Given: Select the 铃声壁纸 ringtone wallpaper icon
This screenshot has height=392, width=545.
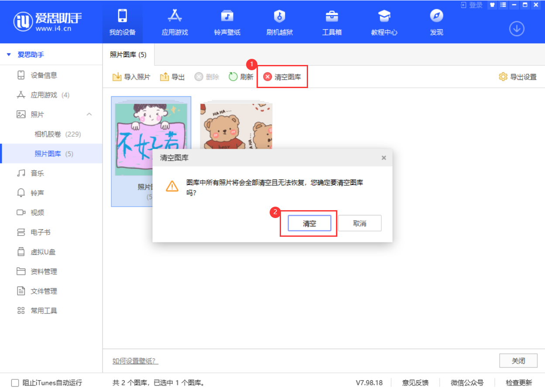Looking at the screenshot, I should 227,22.
